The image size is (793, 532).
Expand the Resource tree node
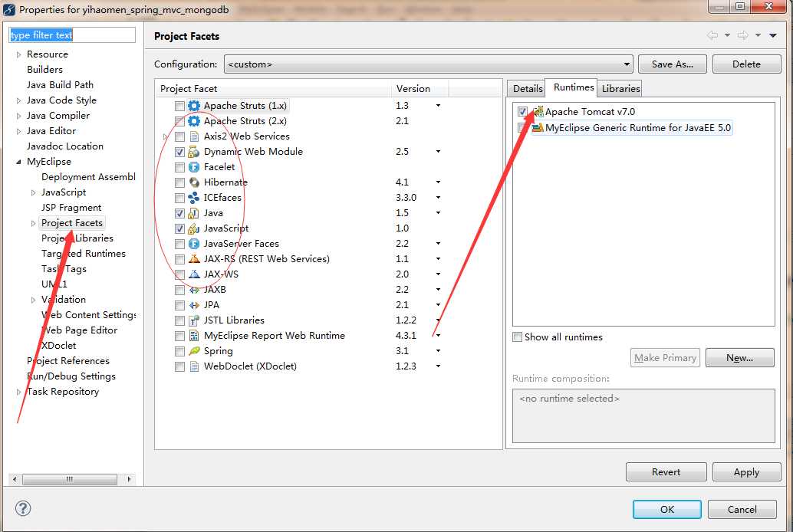(x=18, y=54)
